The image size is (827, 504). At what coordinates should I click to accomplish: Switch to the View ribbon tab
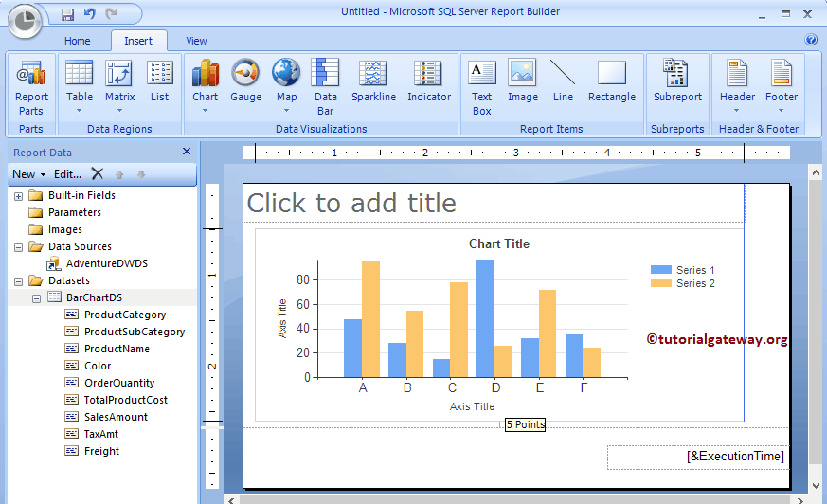196,41
